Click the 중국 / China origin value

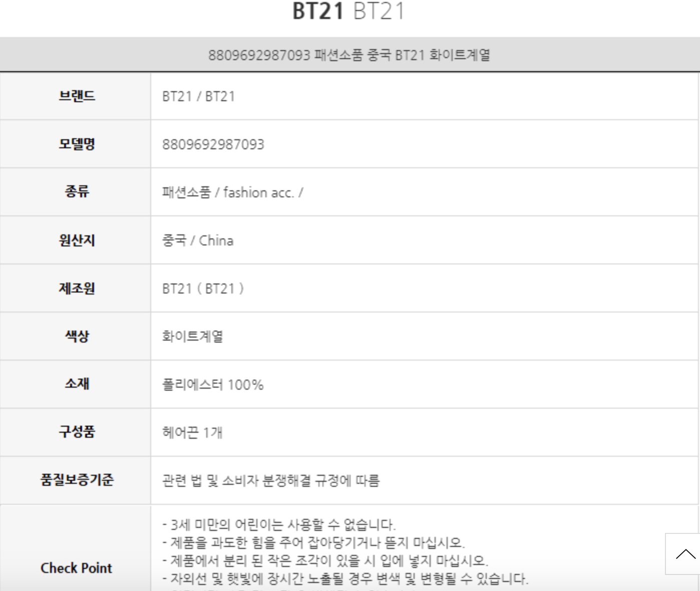pyautogui.click(x=198, y=240)
